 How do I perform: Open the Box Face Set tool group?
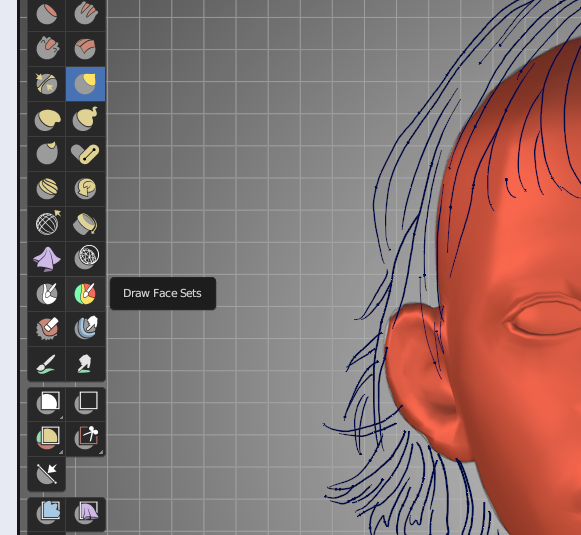47,438
